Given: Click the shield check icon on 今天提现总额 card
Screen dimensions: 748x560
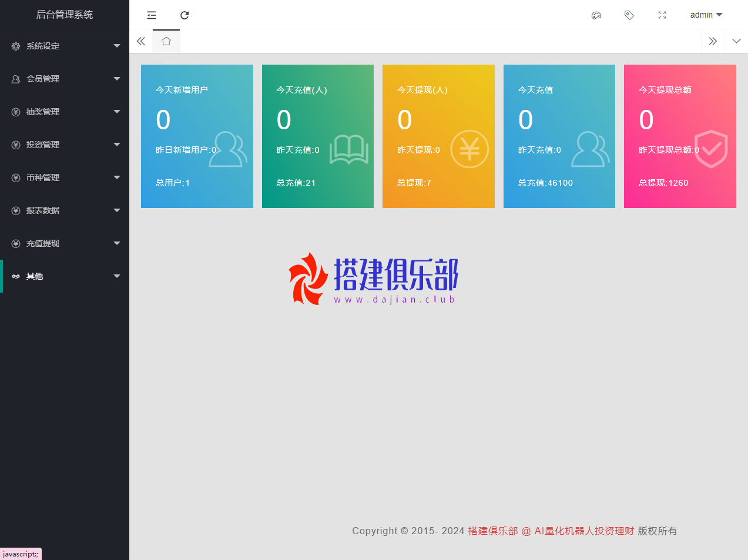Looking at the screenshot, I should pos(711,149).
